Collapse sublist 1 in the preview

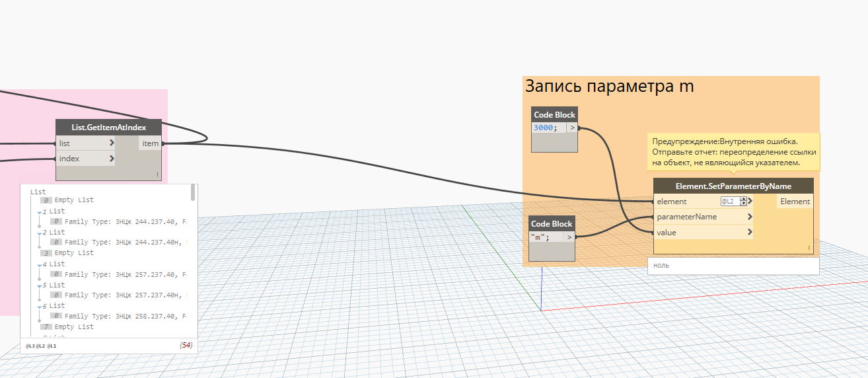[x=40, y=212]
